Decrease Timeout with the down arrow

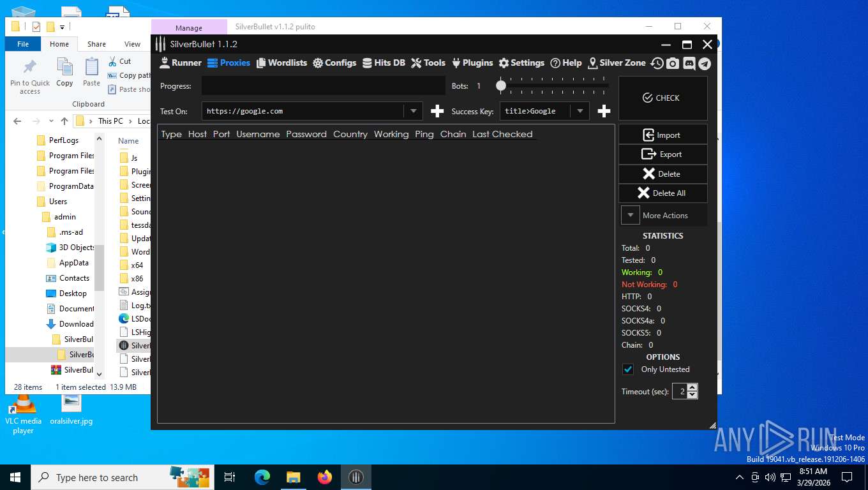click(692, 395)
